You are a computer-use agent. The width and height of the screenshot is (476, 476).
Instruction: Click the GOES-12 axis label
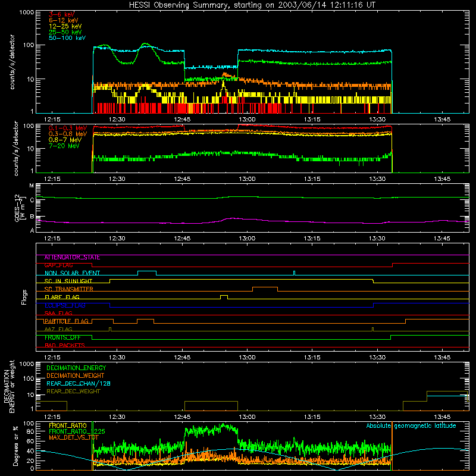(x=20, y=208)
